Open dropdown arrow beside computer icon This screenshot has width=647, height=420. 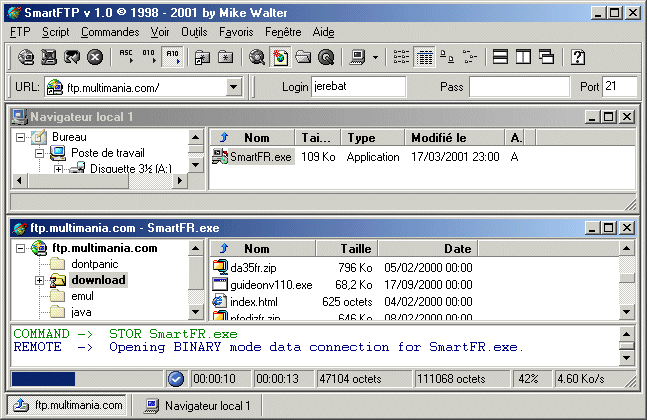[x=375, y=57]
